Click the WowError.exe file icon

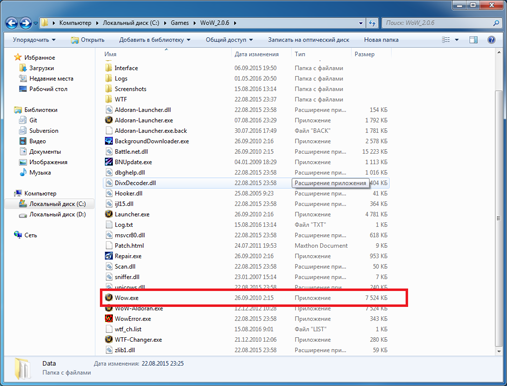(109, 319)
